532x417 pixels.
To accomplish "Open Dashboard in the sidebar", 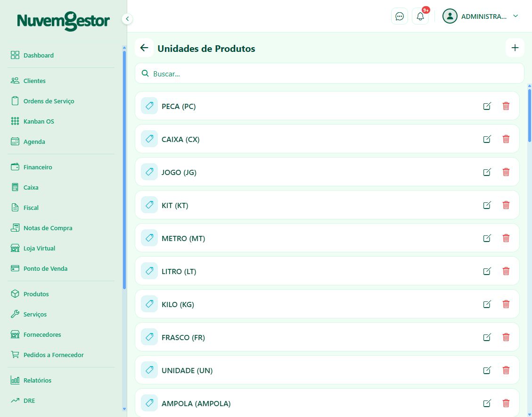I will [x=61, y=55].
